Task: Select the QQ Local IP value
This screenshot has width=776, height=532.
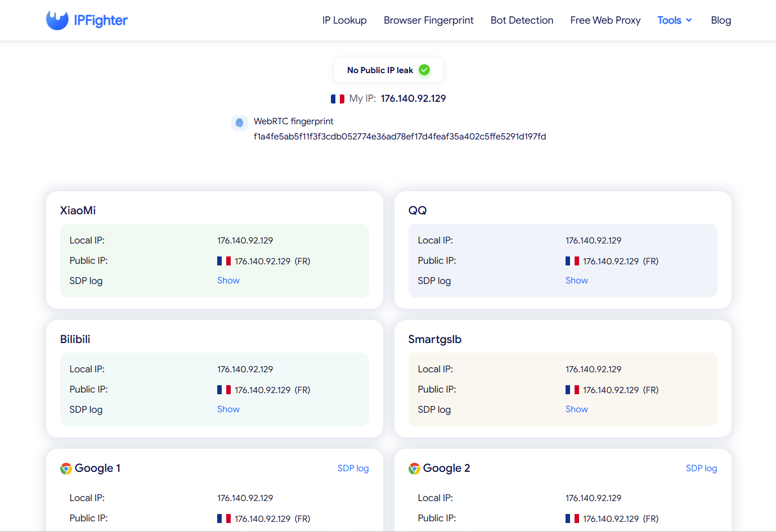Action: coord(593,241)
